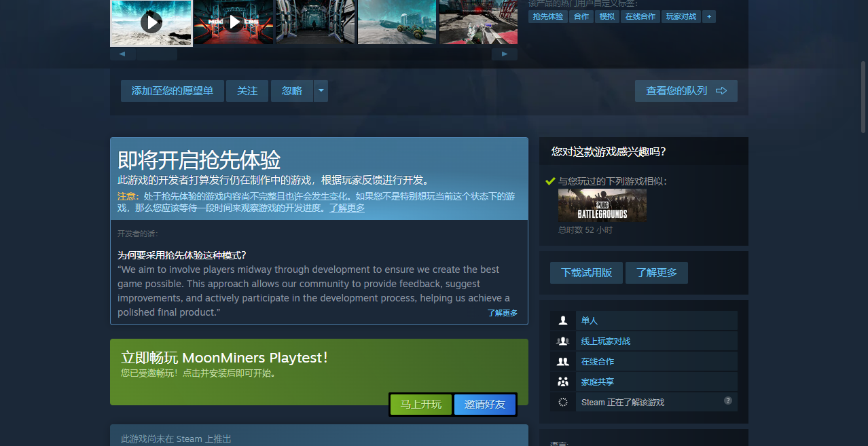Screen dimensions: 868x446
Task: Select the 合作 tag
Action: (581, 16)
